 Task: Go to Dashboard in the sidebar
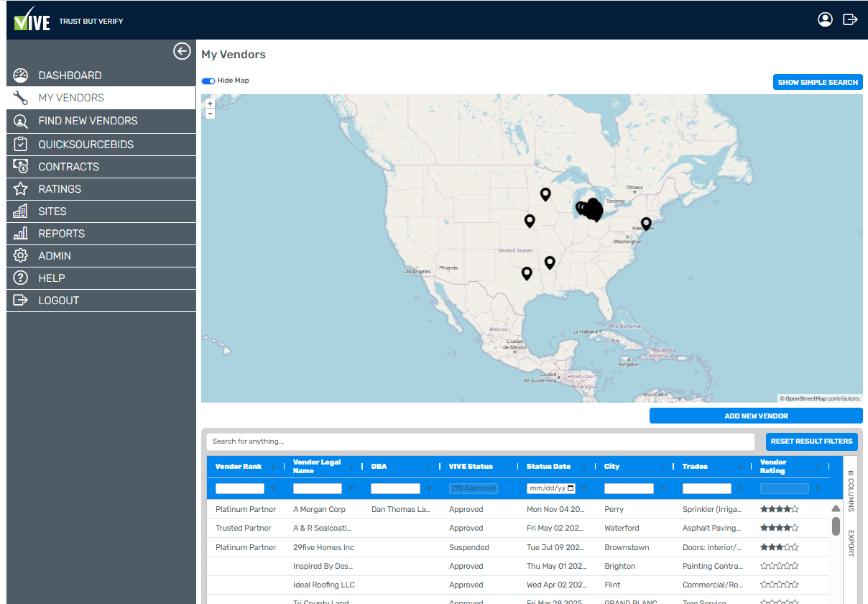coord(70,75)
